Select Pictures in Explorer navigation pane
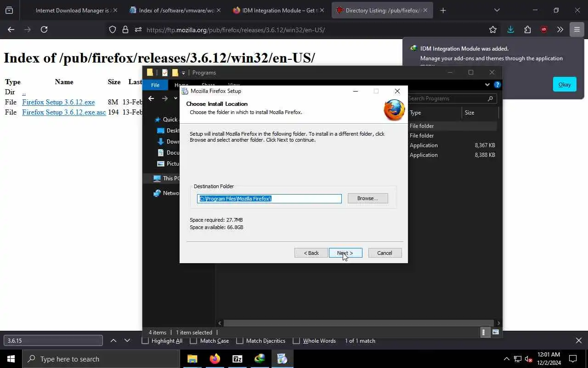Image resolution: width=588 pixels, height=368 pixels. (168, 164)
